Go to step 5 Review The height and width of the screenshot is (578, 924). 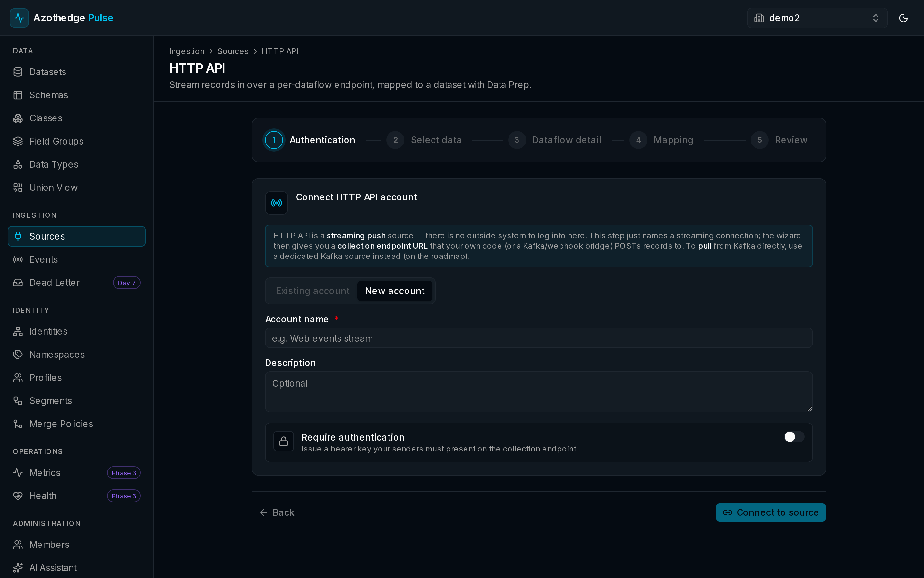pyautogui.click(x=779, y=140)
